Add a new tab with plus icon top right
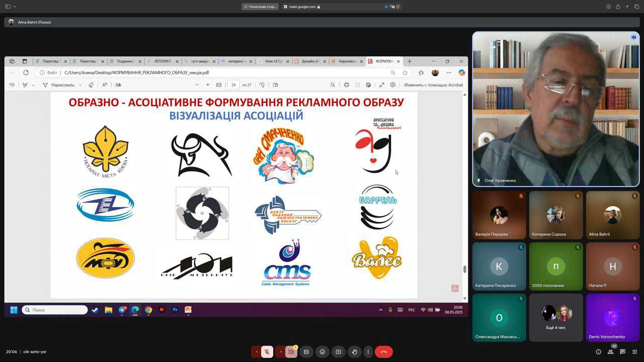This screenshot has height=362, width=644. pos(627,7)
